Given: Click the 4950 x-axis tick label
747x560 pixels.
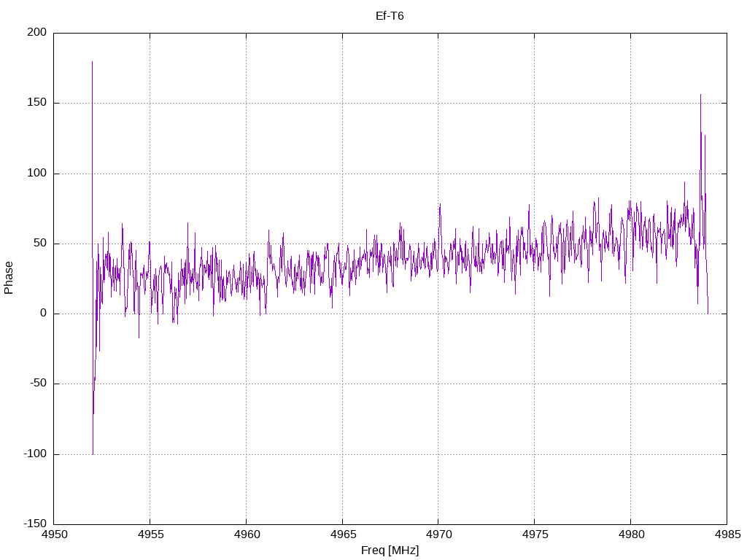Looking at the screenshot, I should coord(54,536).
